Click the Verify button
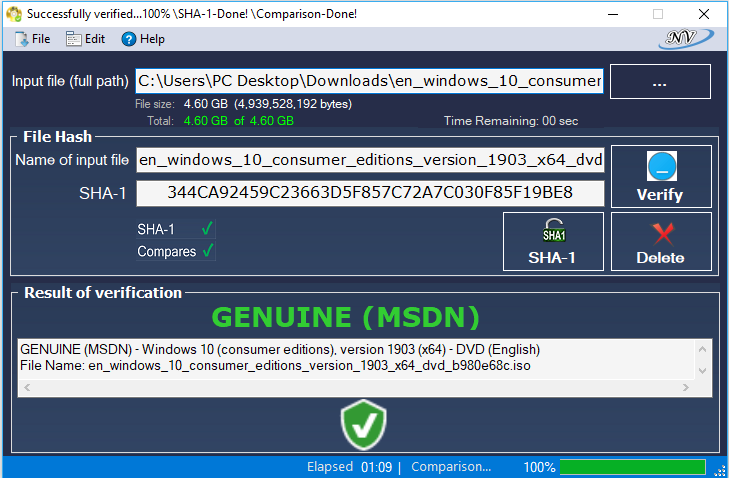Viewport: 729px width, 478px height. click(661, 177)
